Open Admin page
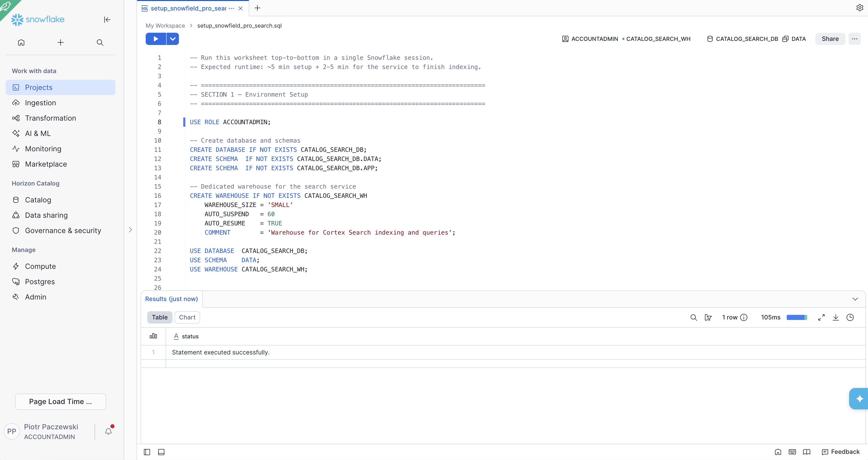The width and height of the screenshot is (868, 460). tap(61, 297)
